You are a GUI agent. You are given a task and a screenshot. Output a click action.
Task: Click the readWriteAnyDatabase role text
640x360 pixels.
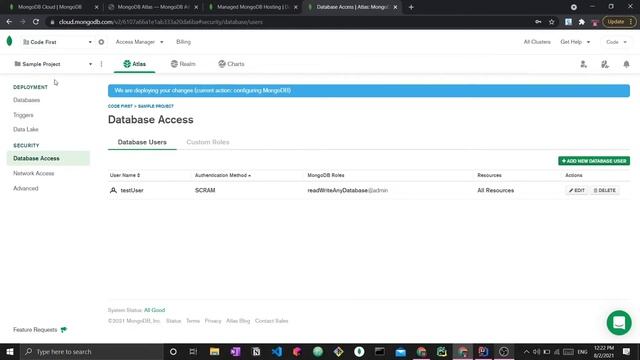(x=338, y=190)
